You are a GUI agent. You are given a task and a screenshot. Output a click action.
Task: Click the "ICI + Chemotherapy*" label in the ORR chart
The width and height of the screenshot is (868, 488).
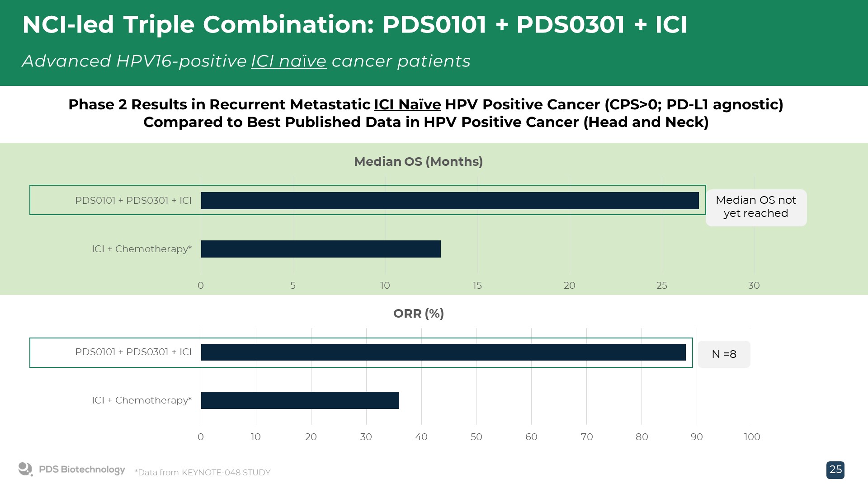pyautogui.click(x=142, y=400)
